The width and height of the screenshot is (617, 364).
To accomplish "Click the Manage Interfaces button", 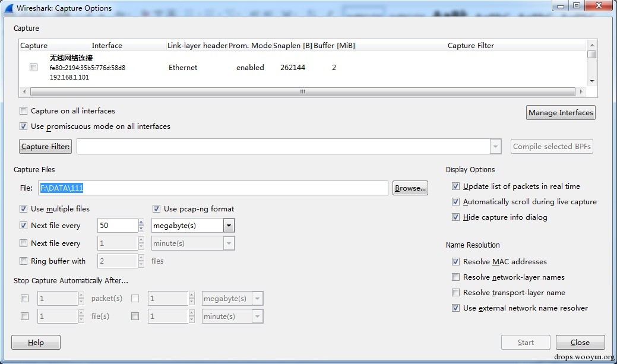I will pos(560,113).
